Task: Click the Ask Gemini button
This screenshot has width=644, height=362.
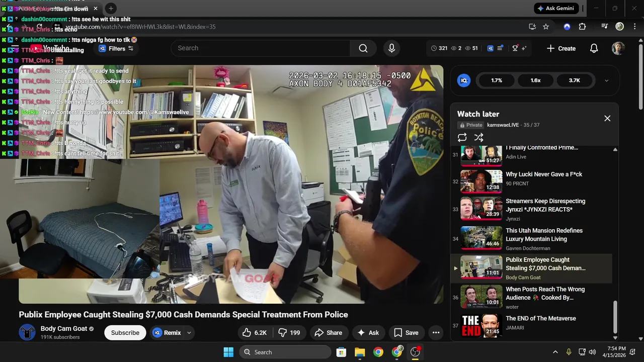Action: pos(555,8)
